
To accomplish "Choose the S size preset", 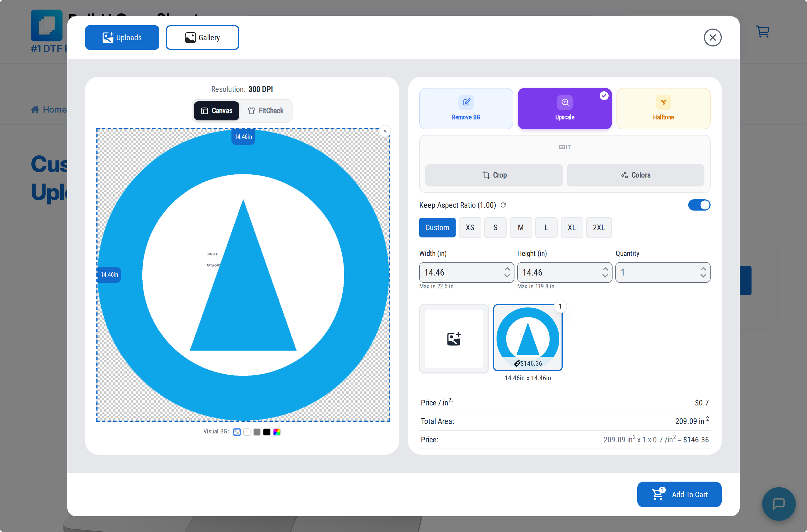I will [495, 228].
